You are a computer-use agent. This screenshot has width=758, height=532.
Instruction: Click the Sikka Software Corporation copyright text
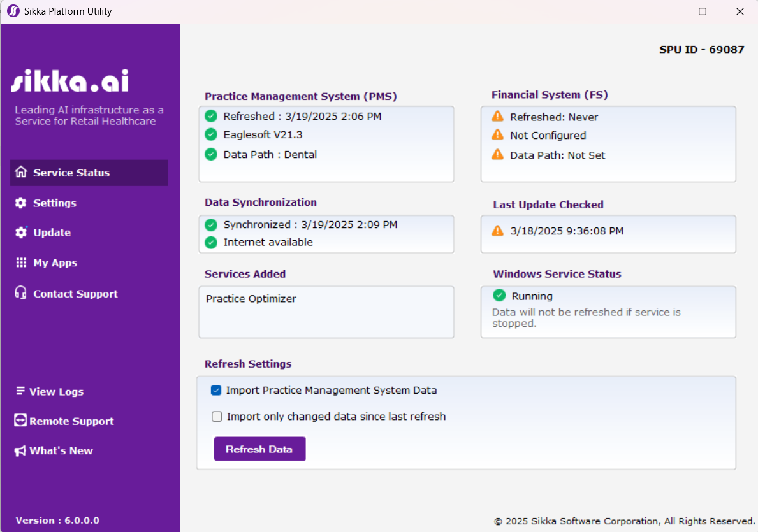pos(625,521)
